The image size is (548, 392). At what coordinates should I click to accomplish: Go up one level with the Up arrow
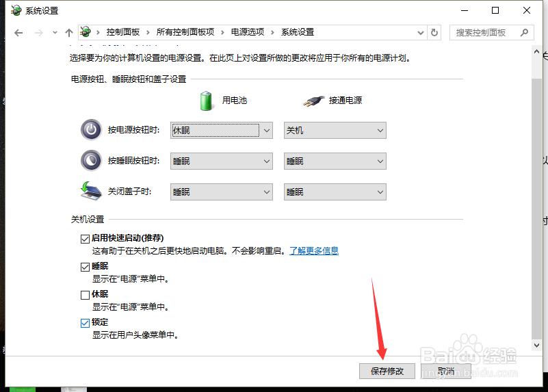pos(69,33)
